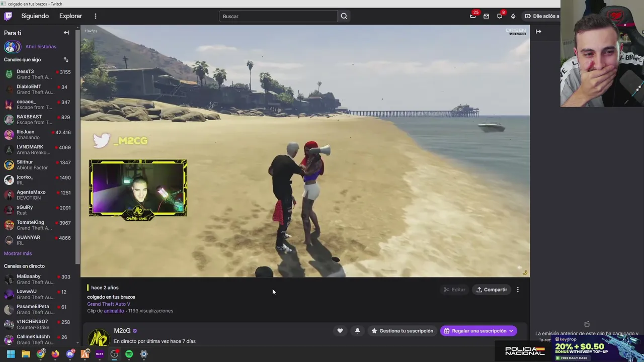This screenshot has width=644, height=362.
Task: Open Discord from taskbar
Action: tap(70, 354)
